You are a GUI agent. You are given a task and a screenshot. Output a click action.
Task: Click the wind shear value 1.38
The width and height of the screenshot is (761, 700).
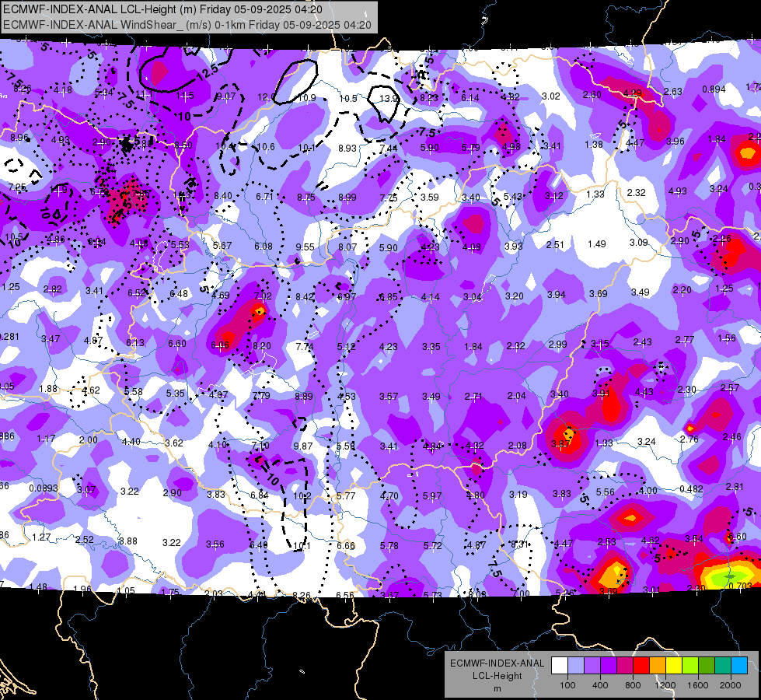pos(594,144)
